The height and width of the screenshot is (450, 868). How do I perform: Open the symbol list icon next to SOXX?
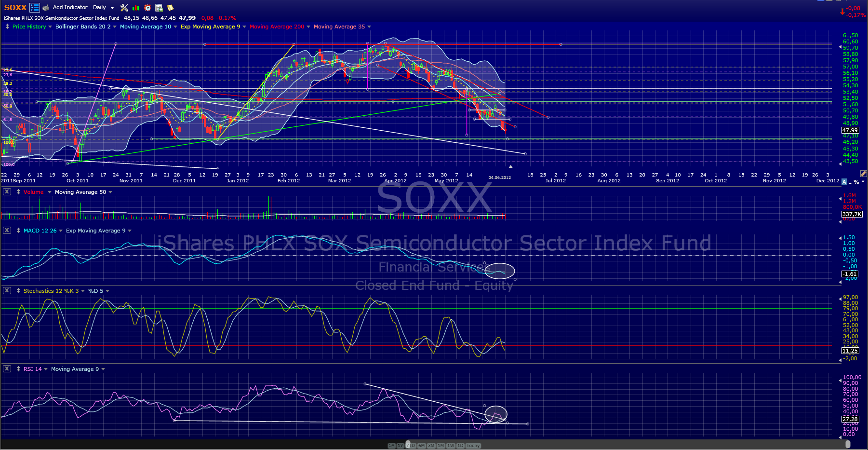point(34,7)
